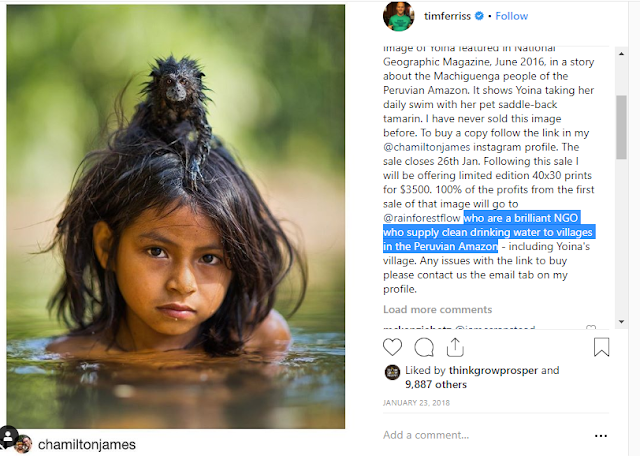Click the chamiltonjames username below photo
Screen dimensions: 640x456
point(86,444)
